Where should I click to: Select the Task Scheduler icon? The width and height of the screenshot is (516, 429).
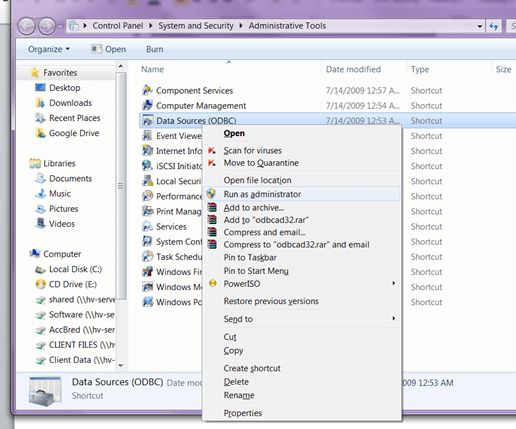pyautogui.click(x=147, y=257)
